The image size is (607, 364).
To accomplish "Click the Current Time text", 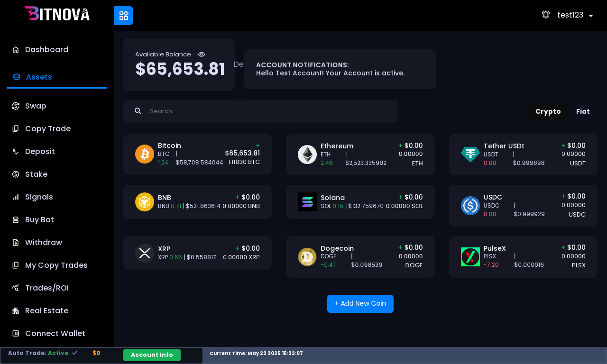I will coord(256,354).
